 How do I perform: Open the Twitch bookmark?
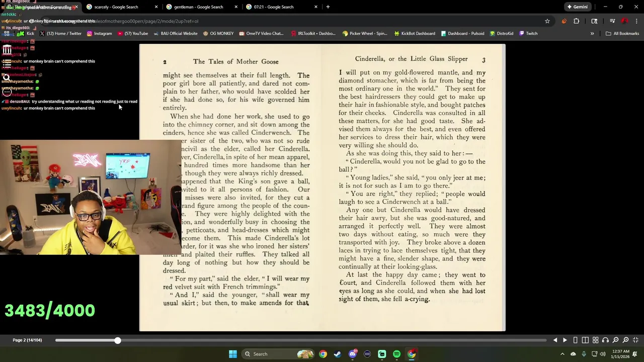pyautogui.click(x=528, y=34)
